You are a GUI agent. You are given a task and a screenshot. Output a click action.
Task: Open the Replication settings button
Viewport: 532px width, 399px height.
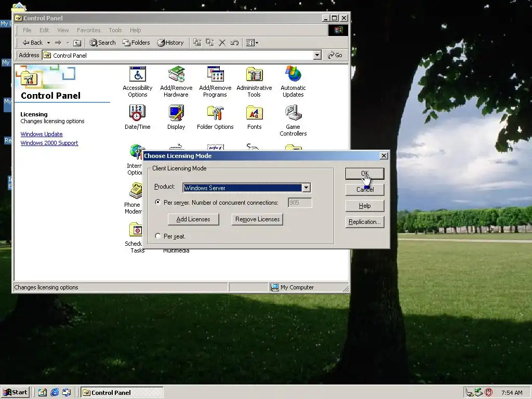[x=365, y=222]
